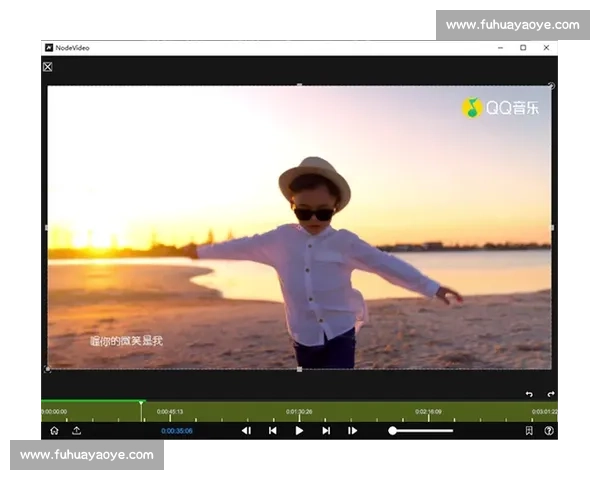600x480 pixels.
Task: Jump to the previous clip start
Action: click(272, 431)
